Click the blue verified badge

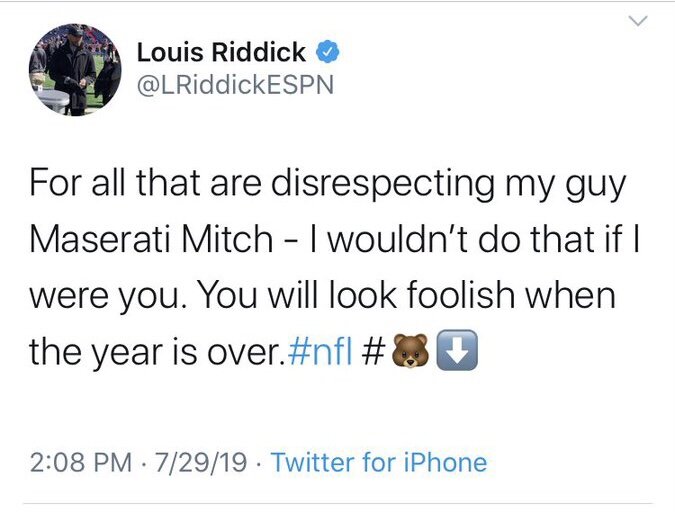[325, 52]
